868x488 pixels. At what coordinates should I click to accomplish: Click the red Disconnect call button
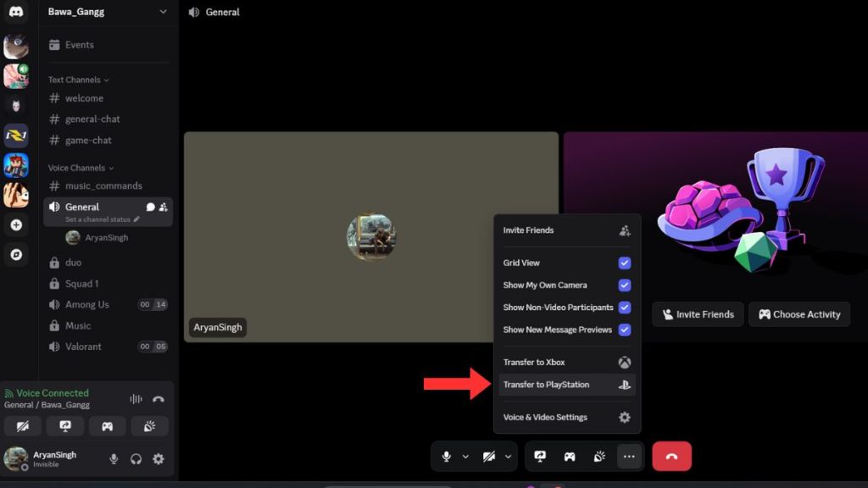671,457
